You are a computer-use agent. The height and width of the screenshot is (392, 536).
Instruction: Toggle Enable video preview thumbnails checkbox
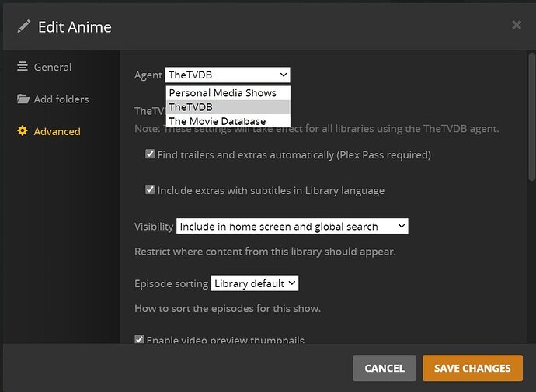tap(139, 339)
